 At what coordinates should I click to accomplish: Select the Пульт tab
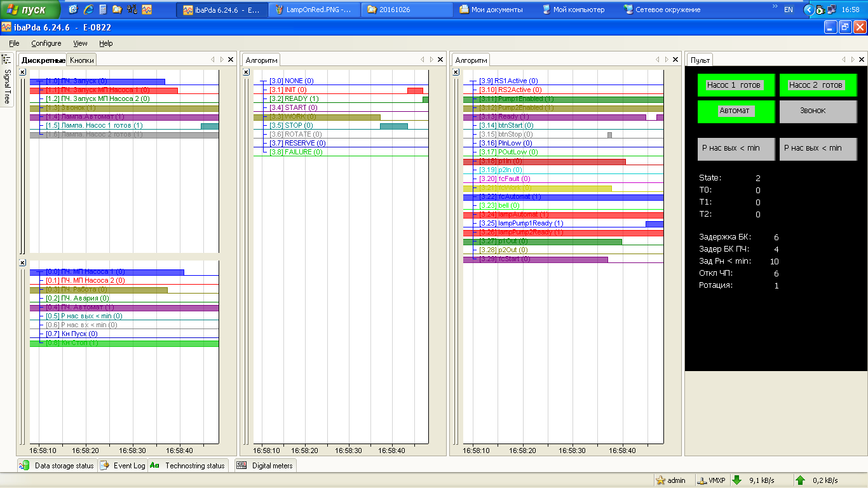(700, 60)
